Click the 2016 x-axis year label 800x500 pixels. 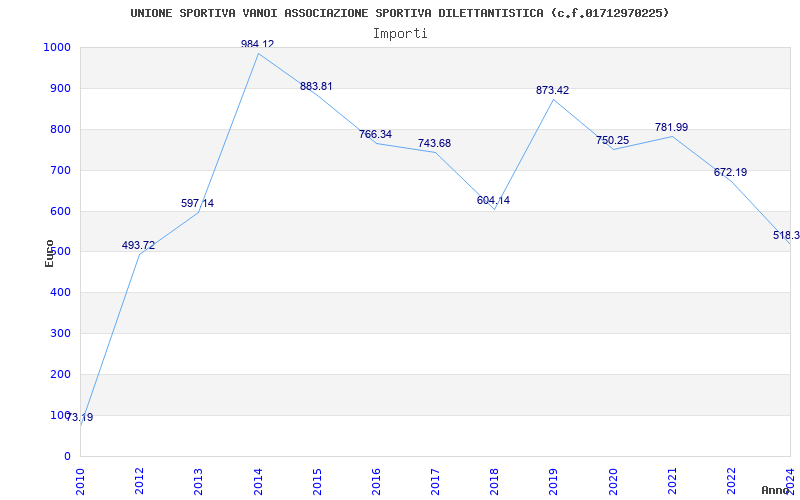click(376, 481)
